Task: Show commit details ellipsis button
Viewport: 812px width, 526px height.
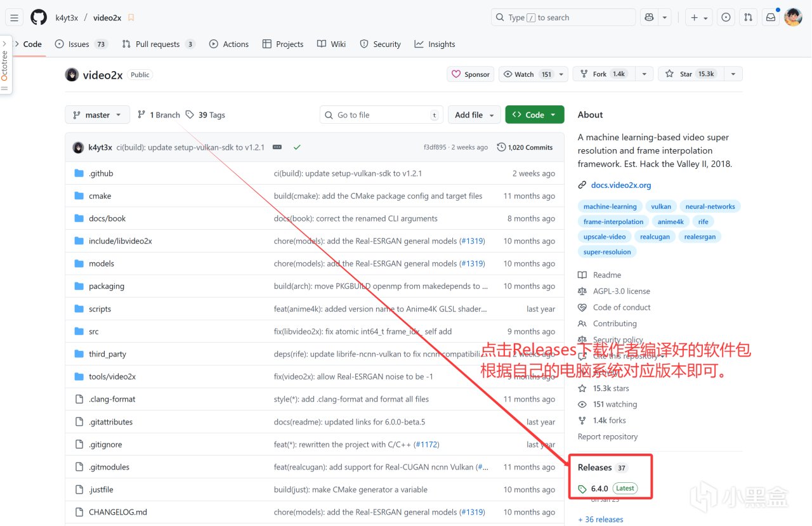Action: [x=277, y=147]
